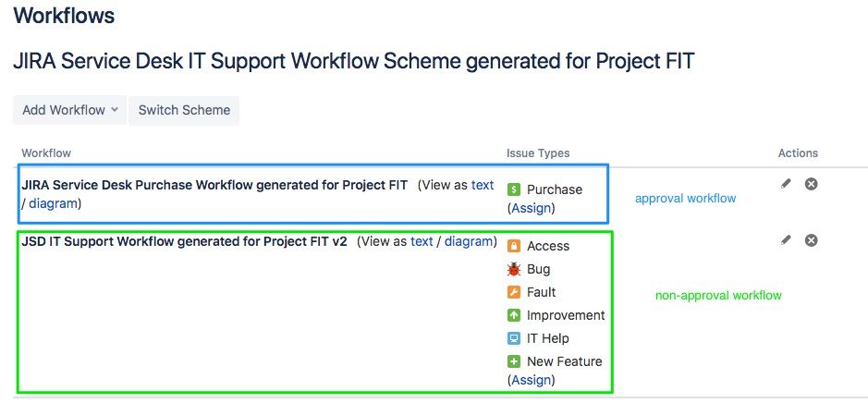View Purchase workflow as text
Screen dimensions: 868x403
[x=483, y=185]
